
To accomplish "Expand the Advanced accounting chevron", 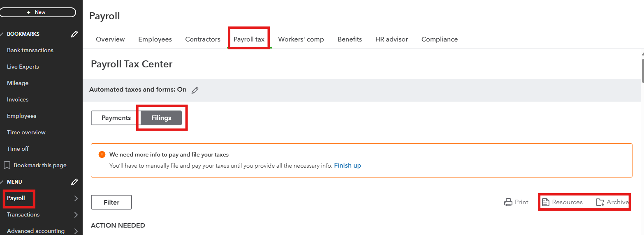I will 76,231.
